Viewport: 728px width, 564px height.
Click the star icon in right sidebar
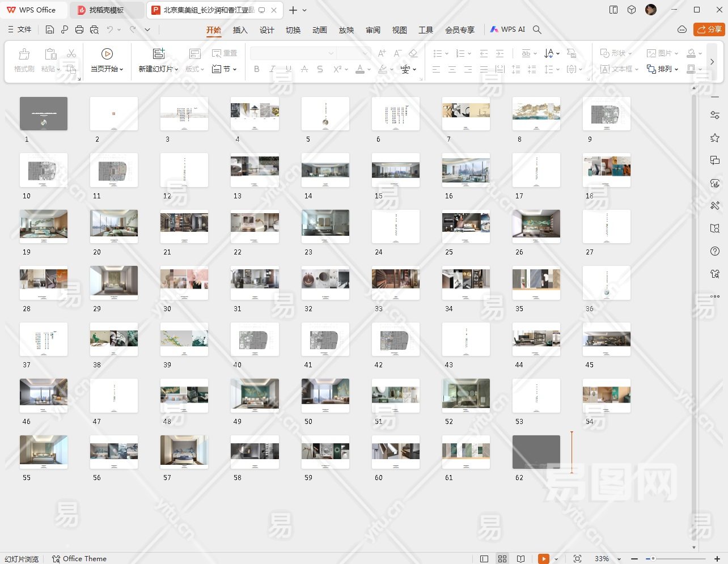(715, 138)
